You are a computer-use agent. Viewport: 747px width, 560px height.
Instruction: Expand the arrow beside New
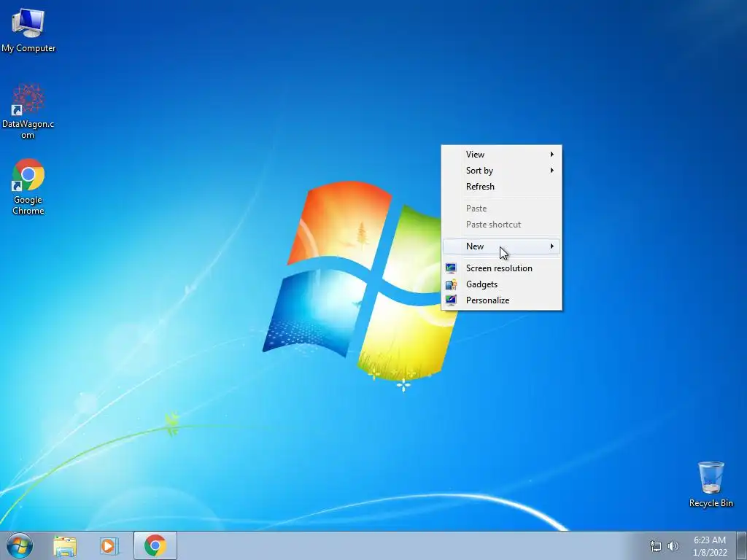pos(551,246)
